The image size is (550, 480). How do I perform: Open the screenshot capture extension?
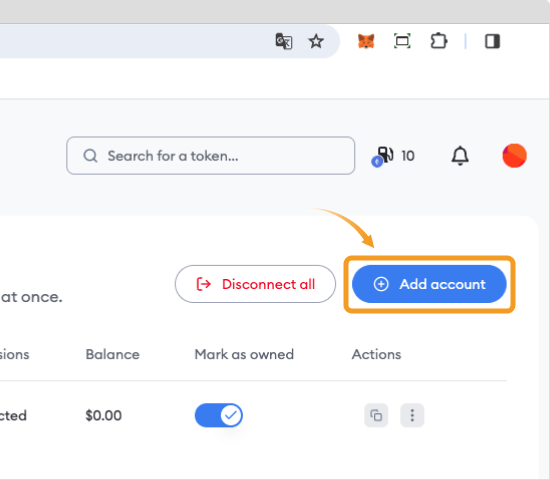click(x=402, y=41)
